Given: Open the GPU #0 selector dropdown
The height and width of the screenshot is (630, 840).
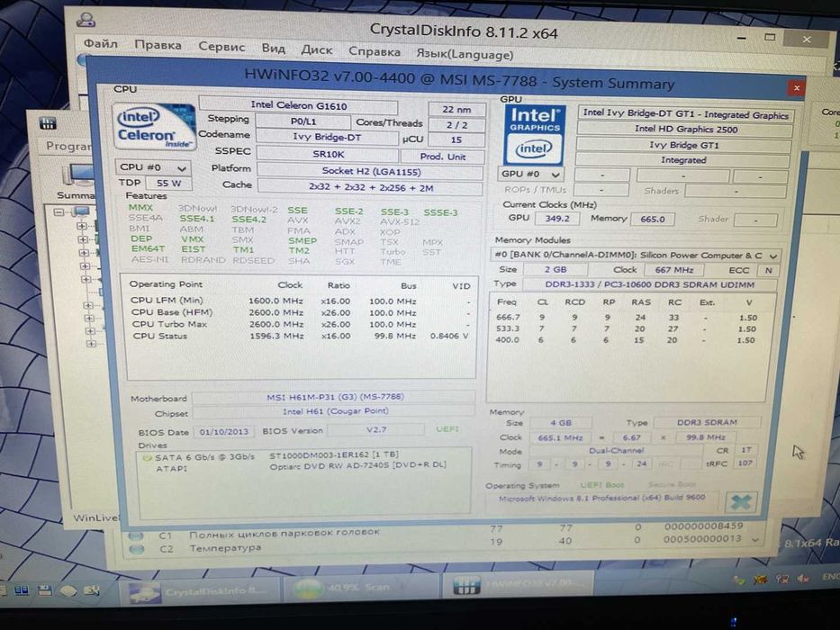Looking at the screenshot, I should (x=532, y=174).
